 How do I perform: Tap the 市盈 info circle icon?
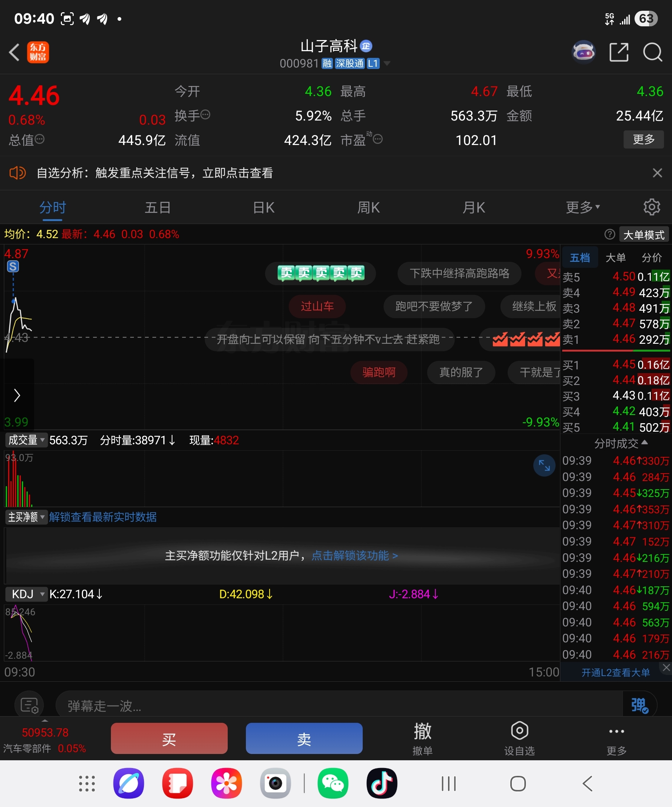(x=378, y=139)
